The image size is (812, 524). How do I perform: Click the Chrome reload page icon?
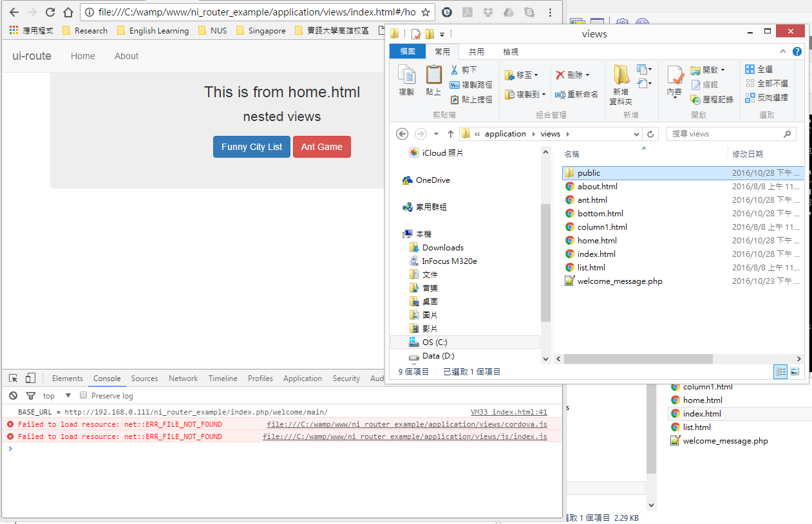tap(50, 12)
